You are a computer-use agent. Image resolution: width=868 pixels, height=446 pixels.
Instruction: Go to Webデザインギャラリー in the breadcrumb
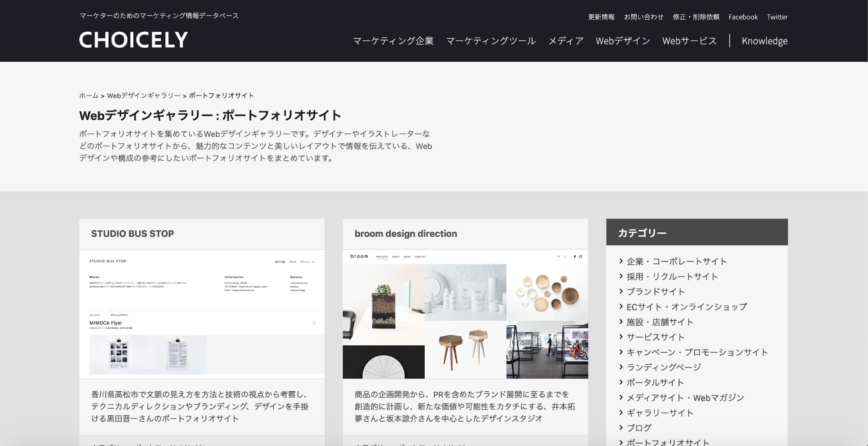[x=144, y=96]
